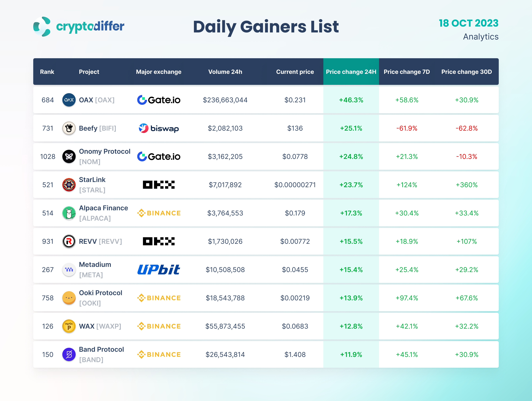Click the Price change 7D header
Image resolution: width=532 pixels, height=401 pixels.
coord(407,72)
